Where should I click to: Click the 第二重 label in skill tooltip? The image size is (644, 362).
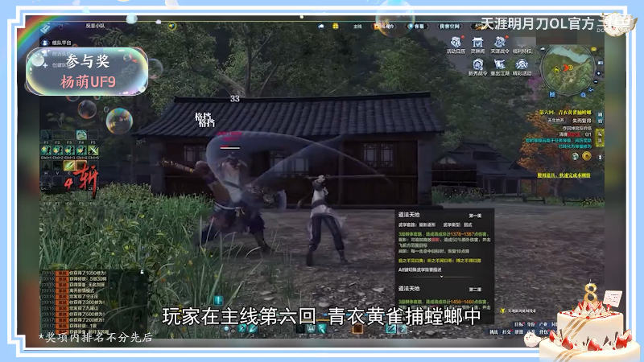pyautogui.click(x=475, y=290)
